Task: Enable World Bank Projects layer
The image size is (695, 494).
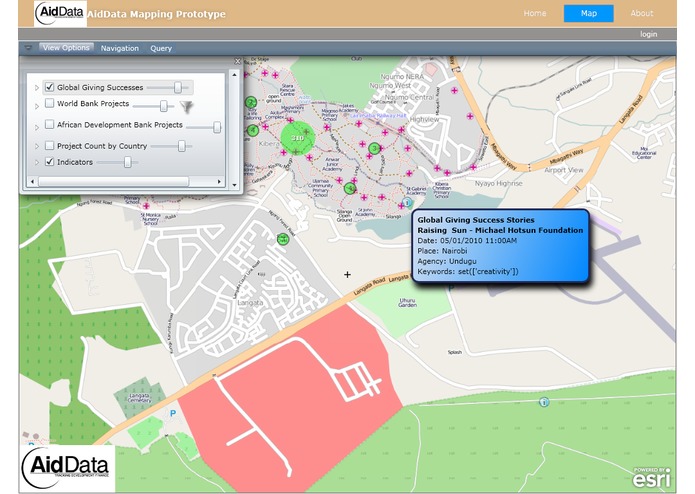Action: coord(50,103)
